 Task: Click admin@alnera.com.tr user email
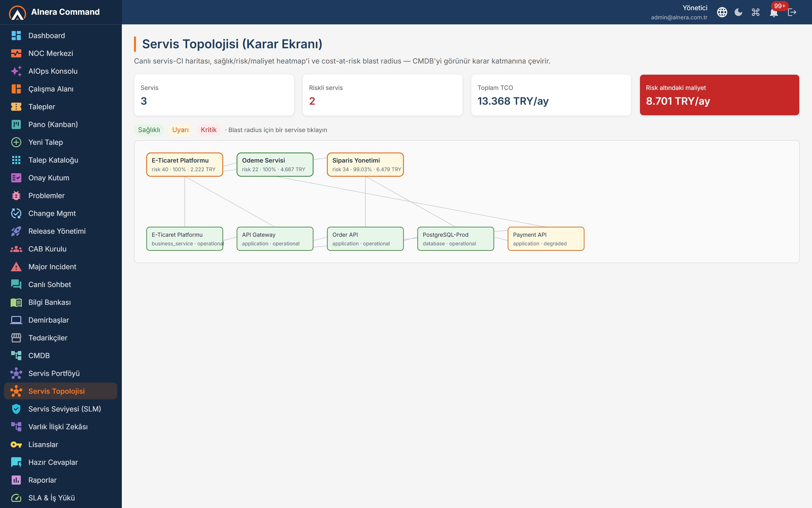(x=679, y=18)
